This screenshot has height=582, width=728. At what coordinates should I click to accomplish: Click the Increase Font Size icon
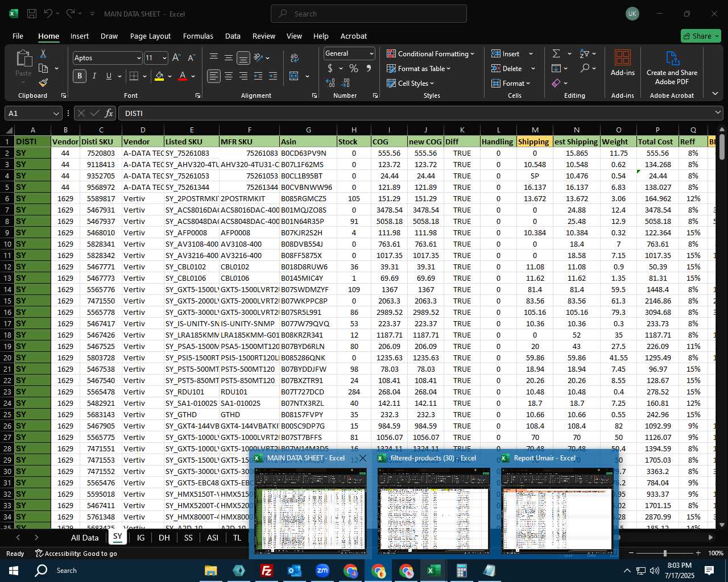click(x=176, y=58)
